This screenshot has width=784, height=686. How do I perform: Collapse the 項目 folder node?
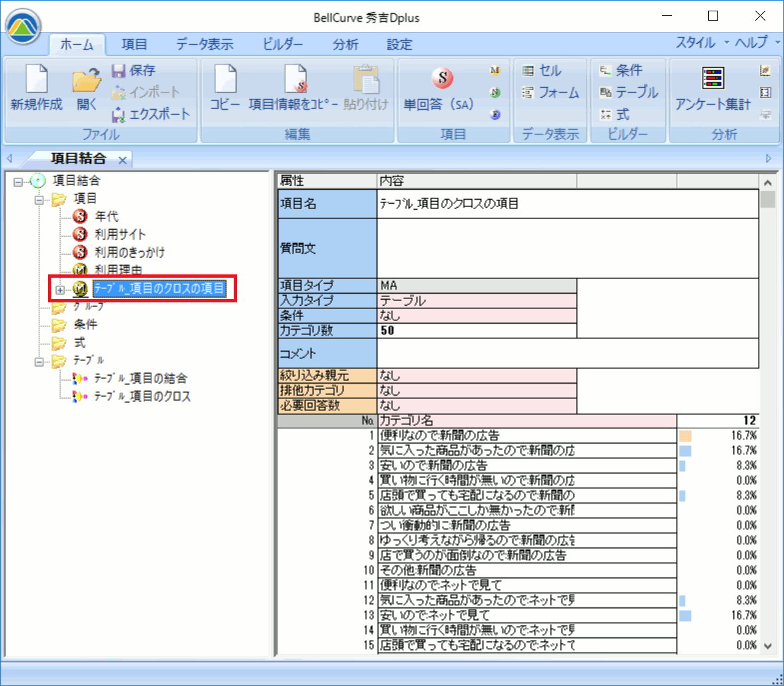[39, 200]
